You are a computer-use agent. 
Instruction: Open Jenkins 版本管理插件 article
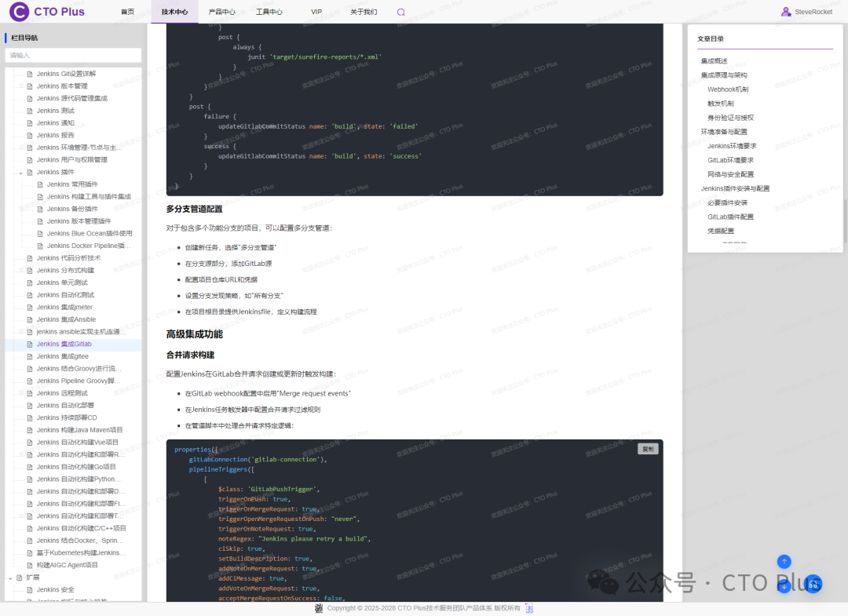79,221
